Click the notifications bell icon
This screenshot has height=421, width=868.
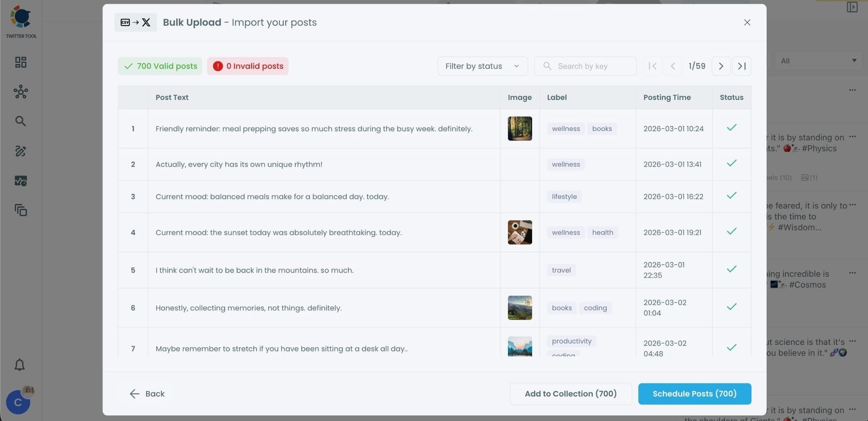tap(19, 365)
